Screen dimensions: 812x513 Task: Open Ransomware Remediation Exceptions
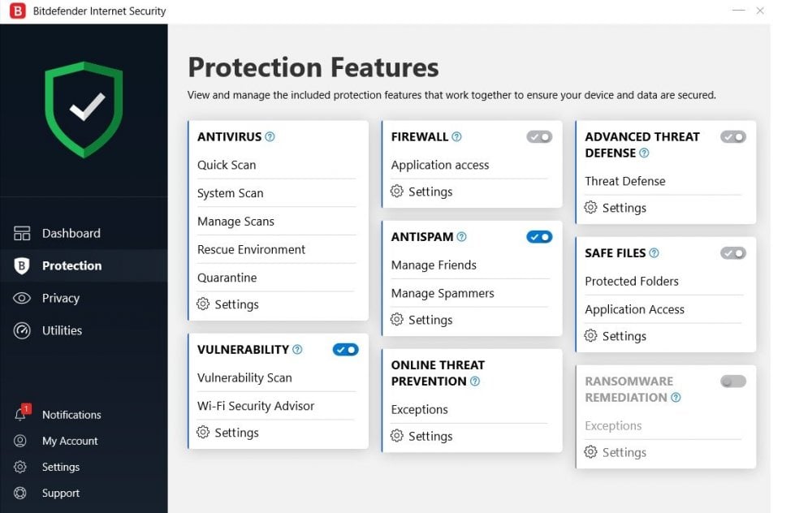(x=613, y=426)
